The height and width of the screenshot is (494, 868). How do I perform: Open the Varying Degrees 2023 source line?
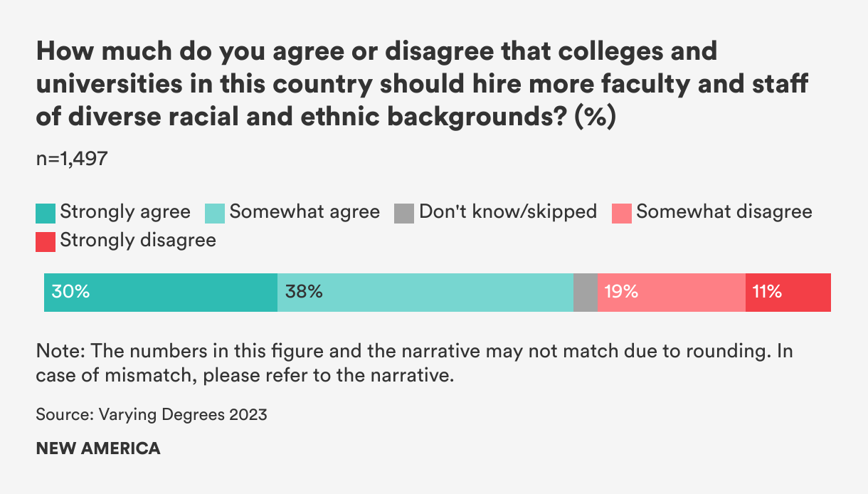[152, 414]
